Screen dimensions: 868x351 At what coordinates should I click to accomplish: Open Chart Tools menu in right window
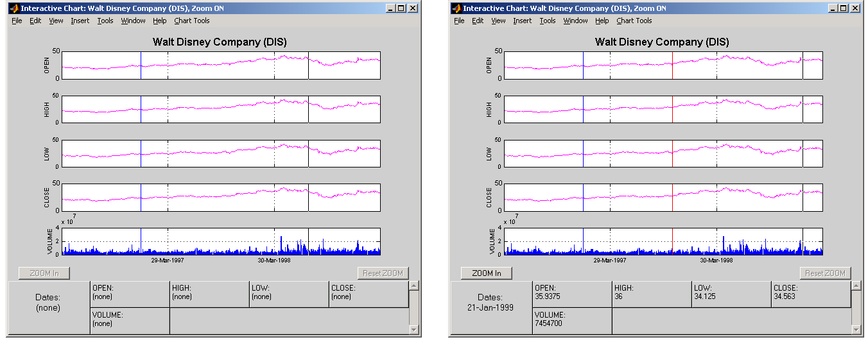pos(634,21)
